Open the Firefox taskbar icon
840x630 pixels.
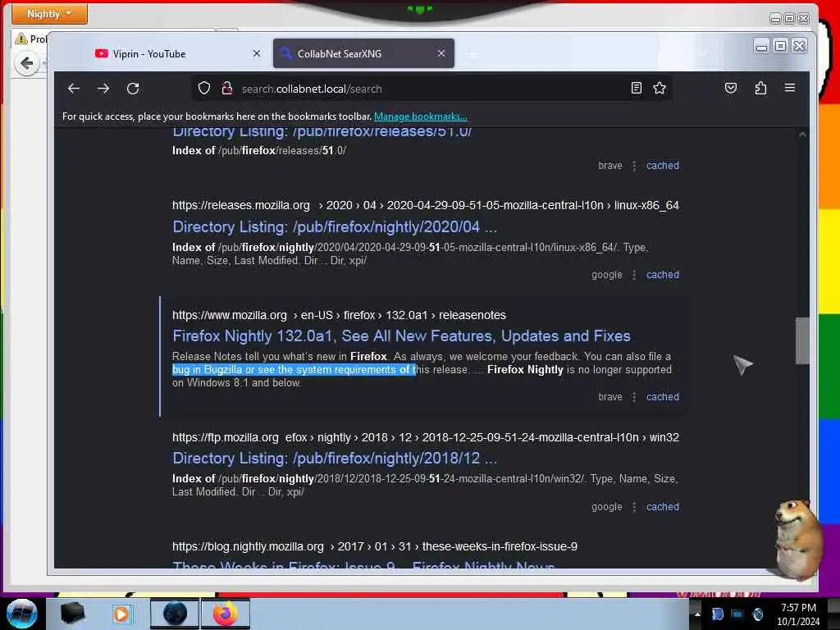tap(225, 614)
